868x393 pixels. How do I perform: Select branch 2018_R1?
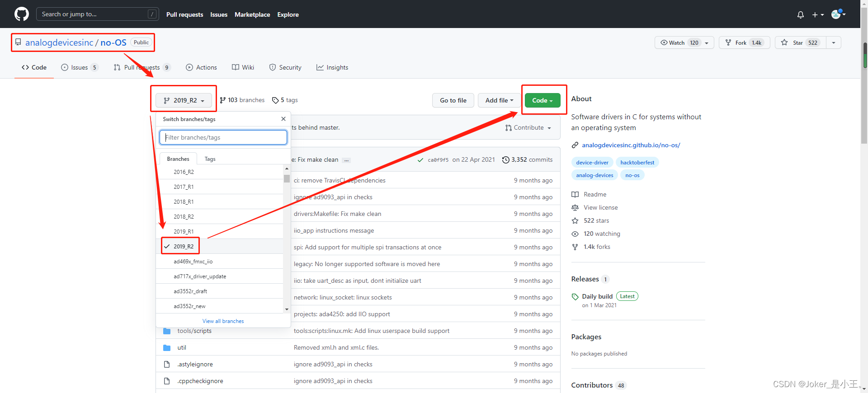point(220,202)
